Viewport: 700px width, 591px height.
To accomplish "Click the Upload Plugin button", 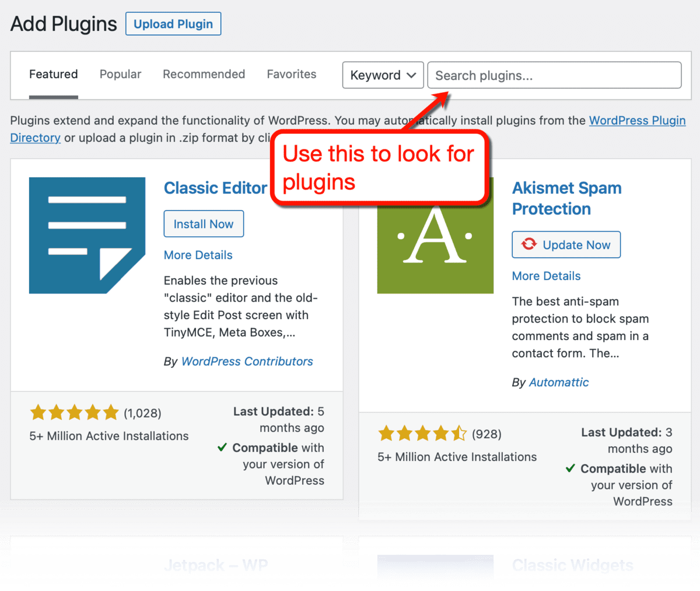I will 173,23.
